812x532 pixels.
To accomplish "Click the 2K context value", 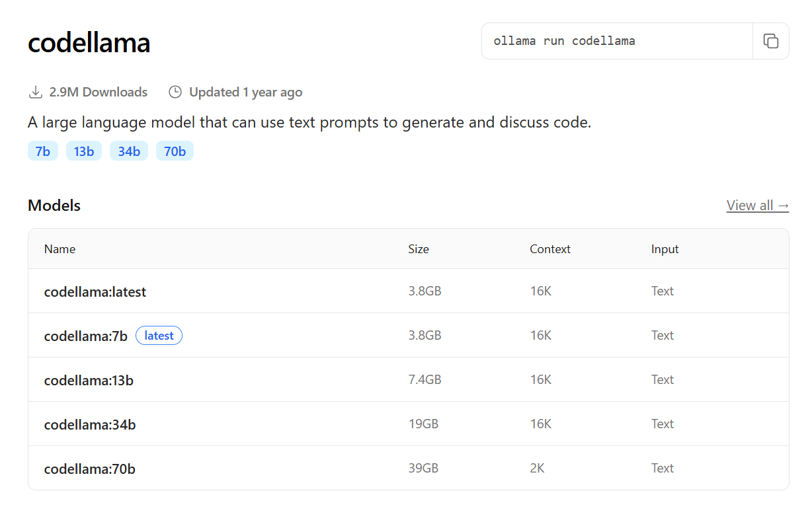I will [x=537, y=469].
